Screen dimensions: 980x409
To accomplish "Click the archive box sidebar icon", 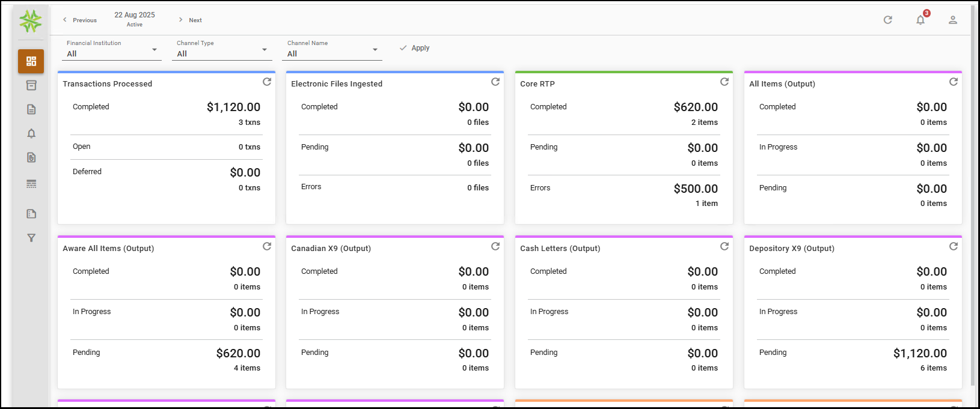I will 31,85.
